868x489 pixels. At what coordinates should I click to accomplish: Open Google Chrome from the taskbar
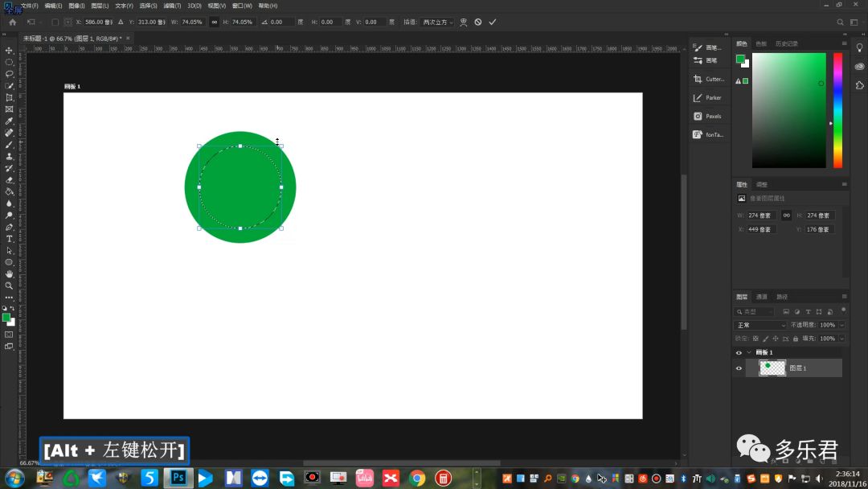(x=416, y=479)
